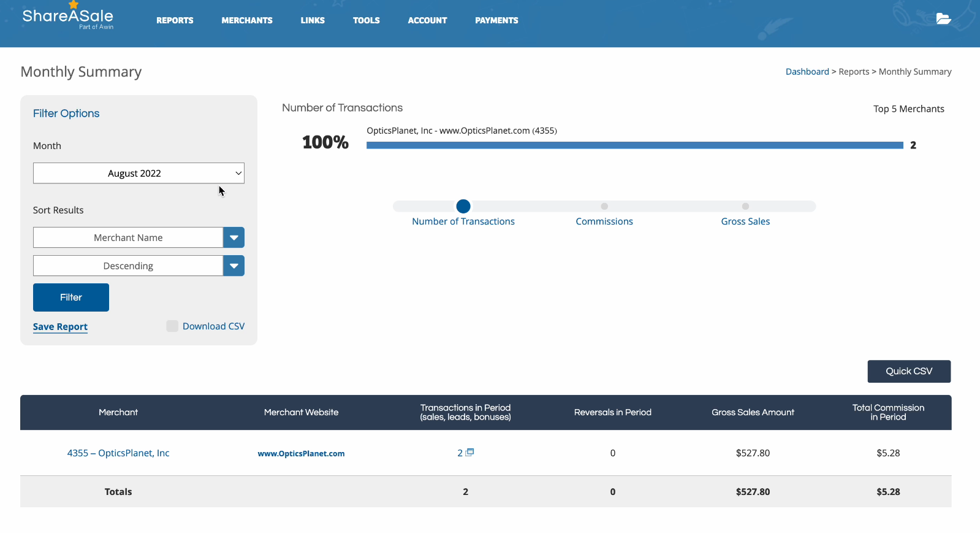The image size is (980, 533).
Task: Select the Gross Sales slider dot
Action: [x=745, y=206]
